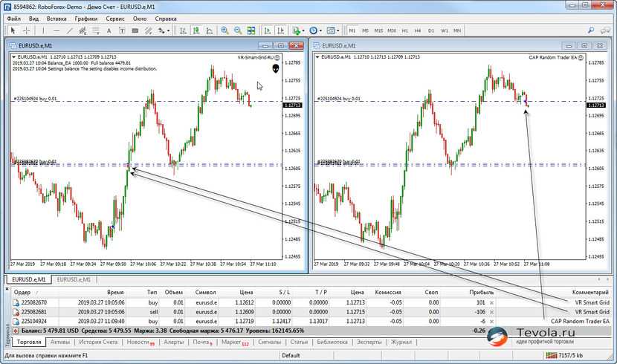This screenshot has width=617, height=364.
Task: Expand the chart templates dropdown
Action: coord(337,30)
